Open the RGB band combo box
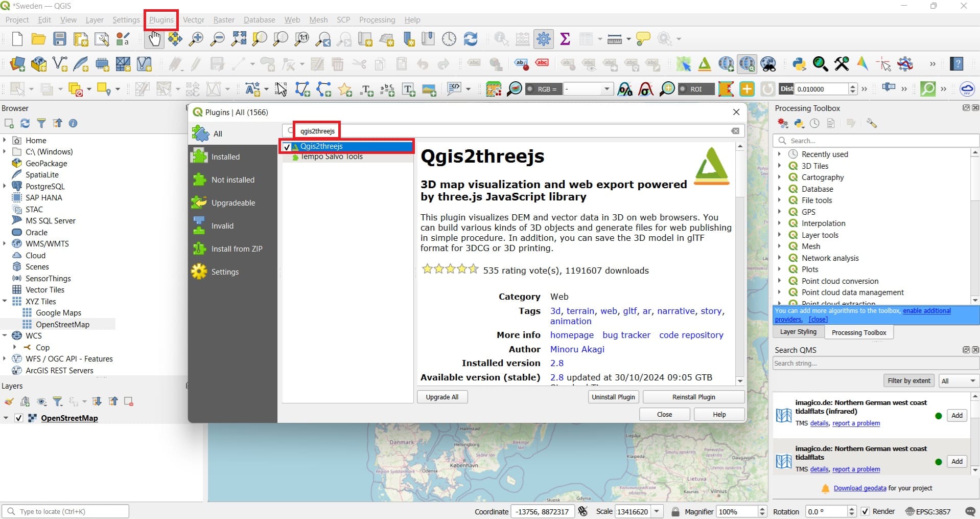 pos(588,89)
